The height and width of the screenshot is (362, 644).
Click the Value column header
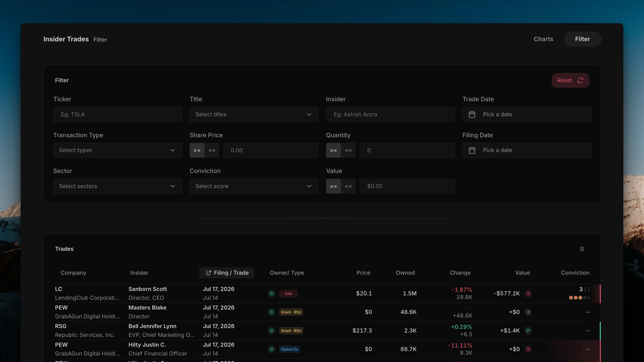pos(522,273)
